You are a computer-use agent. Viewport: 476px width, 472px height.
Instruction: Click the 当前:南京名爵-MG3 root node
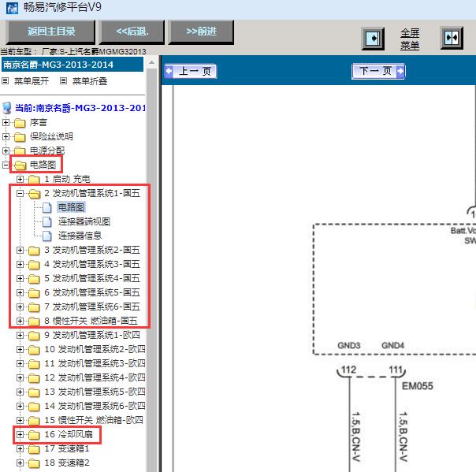[80, 108]
